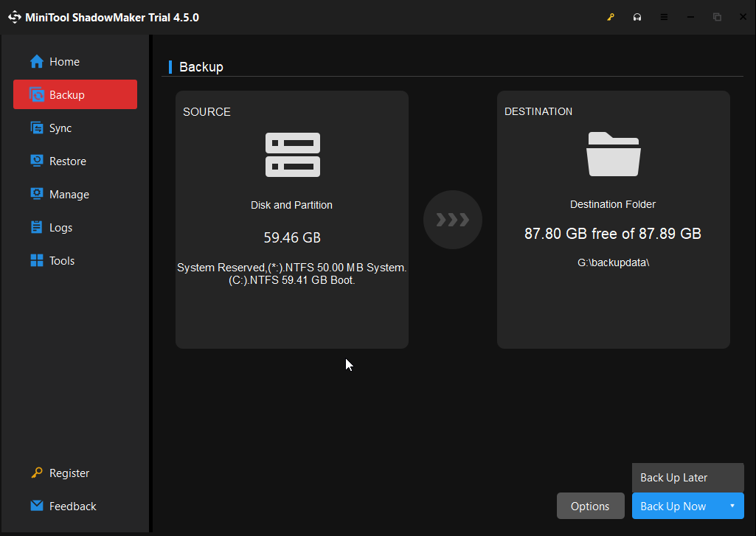This screenshot has width=756, height=536.
Task: Select the Backup menu label
Action: 67,95
